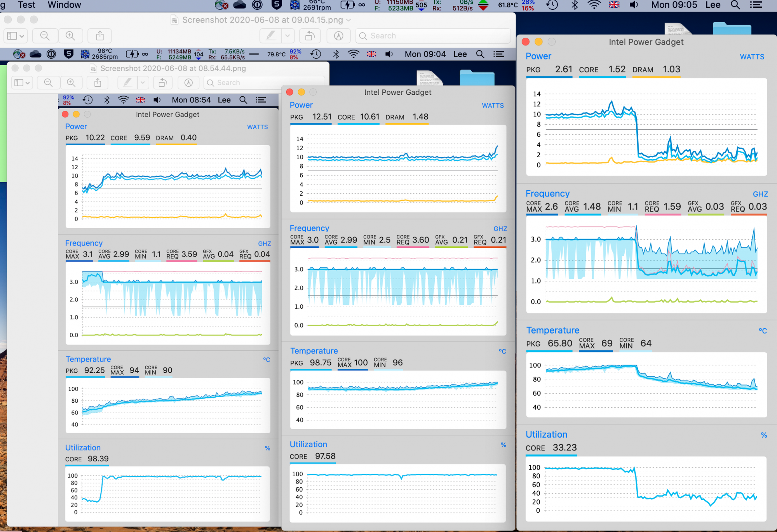Open the Share button in front Preview toolbar
This screenshot has height=532, width=777.
[x=100, y=36]
